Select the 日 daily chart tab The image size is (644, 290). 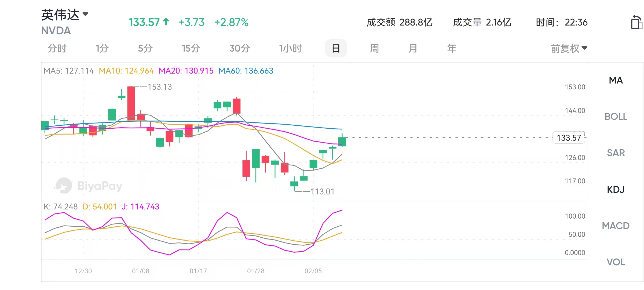coord(336,49)
